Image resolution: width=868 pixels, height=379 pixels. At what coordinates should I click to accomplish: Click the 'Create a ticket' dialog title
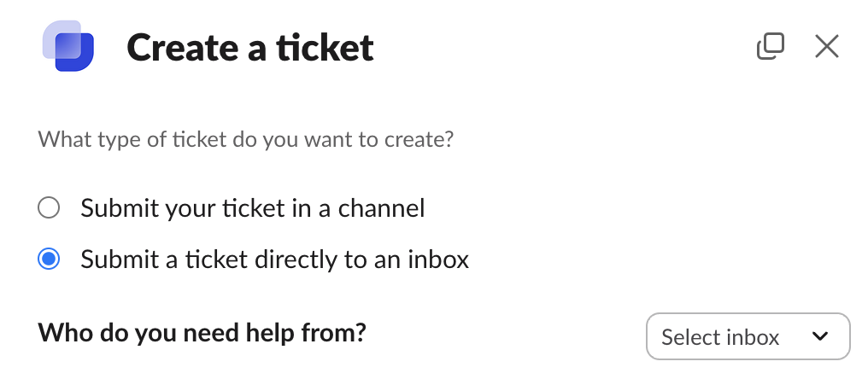click(x=250, y=48)
